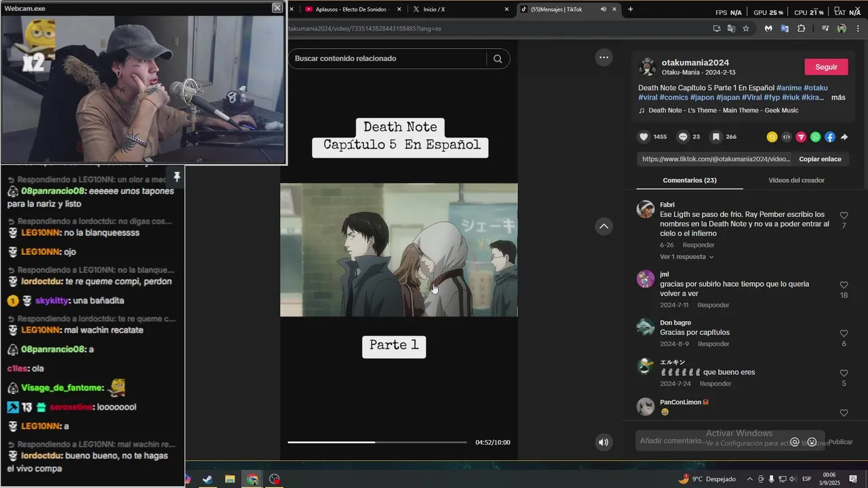
Task: Open the emoji picker in comment box
Action: [812, 442]
